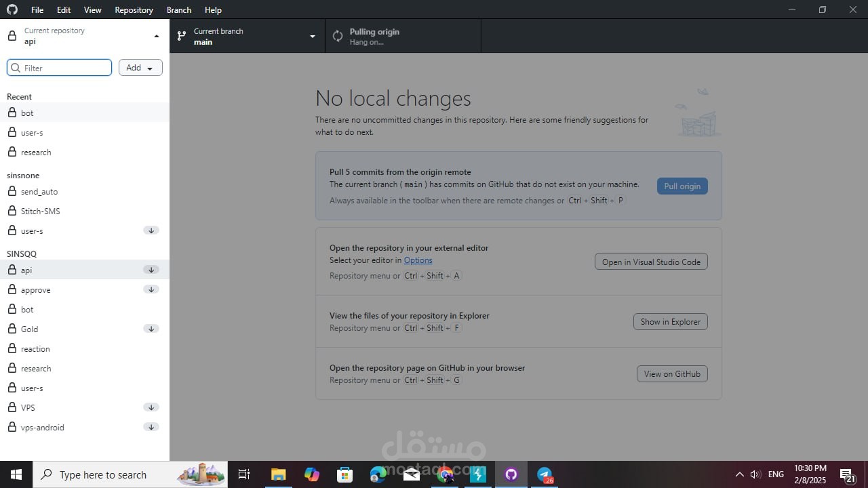Viewport: 868px width, 488px height.
Task: Open the taskbar clock showing 10:30 PM
Action: [810, 474]
